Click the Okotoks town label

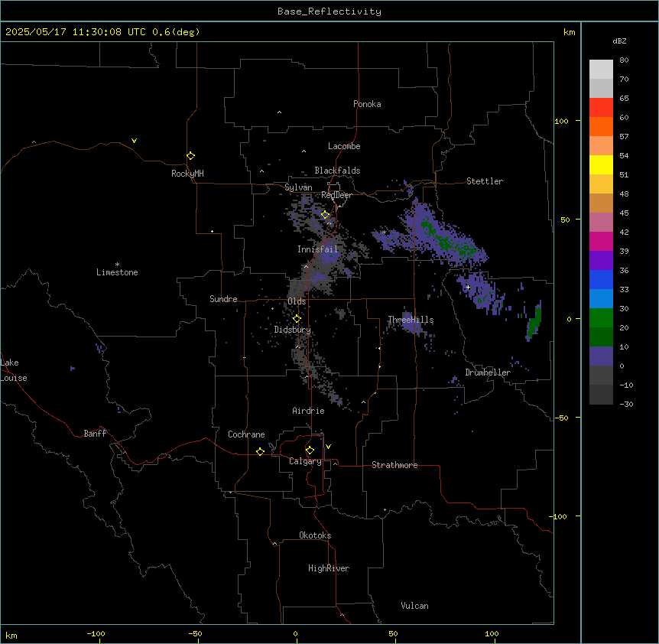[315, 535]
